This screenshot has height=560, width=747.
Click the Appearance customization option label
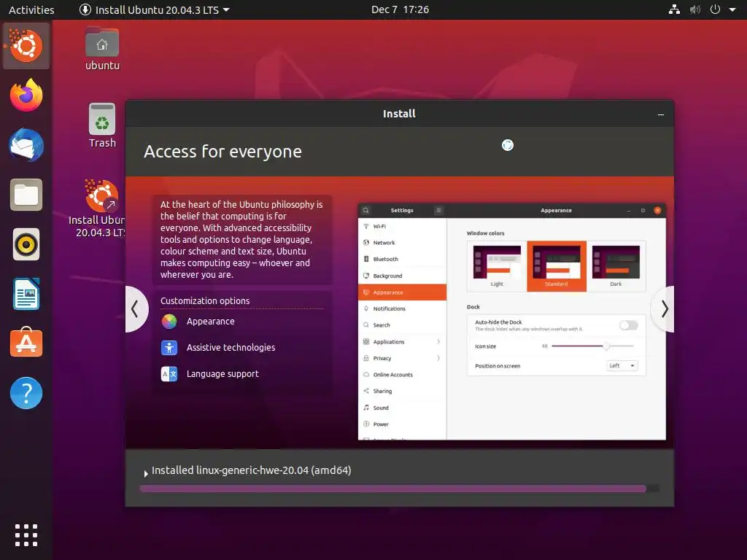211,322
